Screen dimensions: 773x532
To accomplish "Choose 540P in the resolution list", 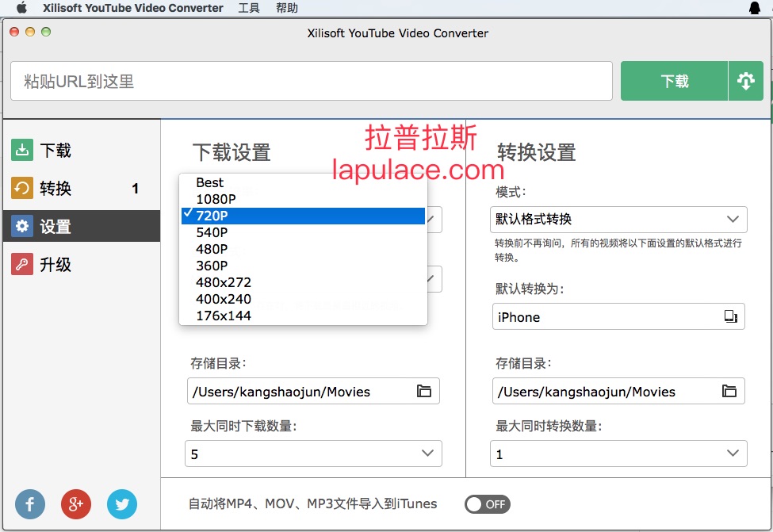I will tap(303, 232).
